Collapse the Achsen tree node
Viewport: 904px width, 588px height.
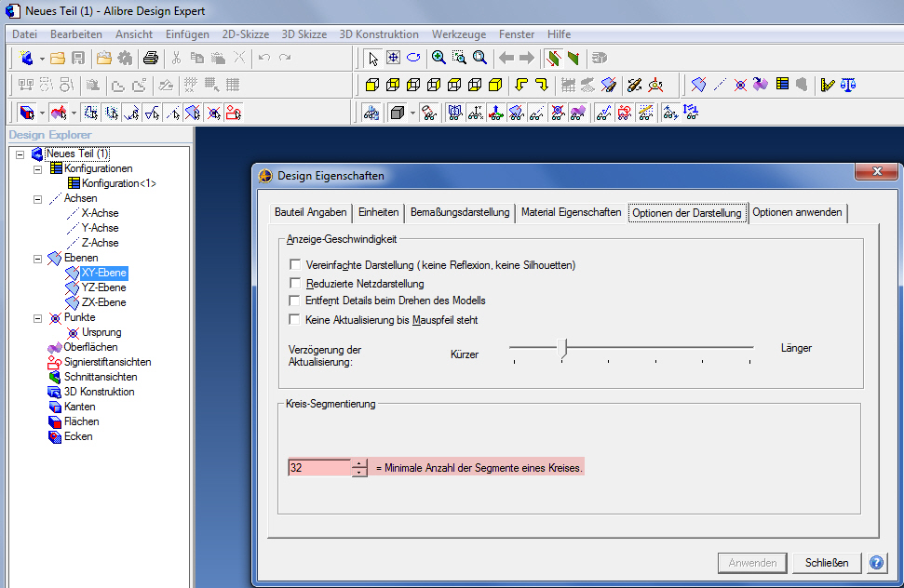[37, 199]
